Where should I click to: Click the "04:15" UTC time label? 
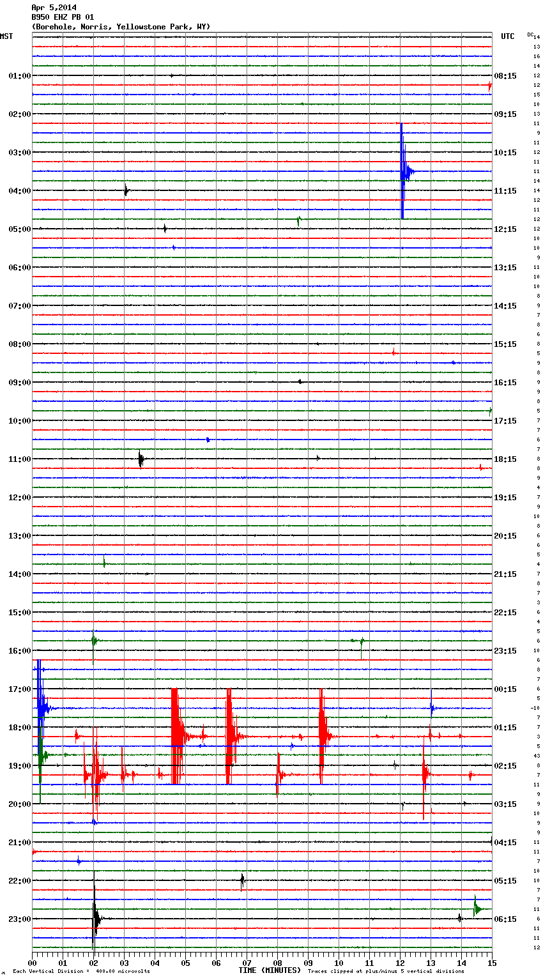click(505, 843)
